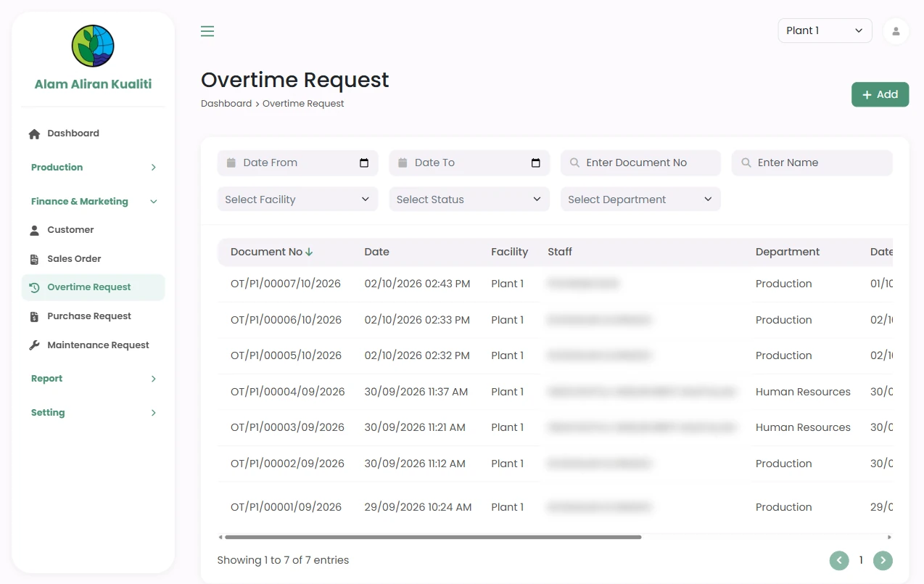This screenshot has width=924, height=584.
Task: Expand the Production menu chevron
Action: pyautogui.click(x=153, y=168)
